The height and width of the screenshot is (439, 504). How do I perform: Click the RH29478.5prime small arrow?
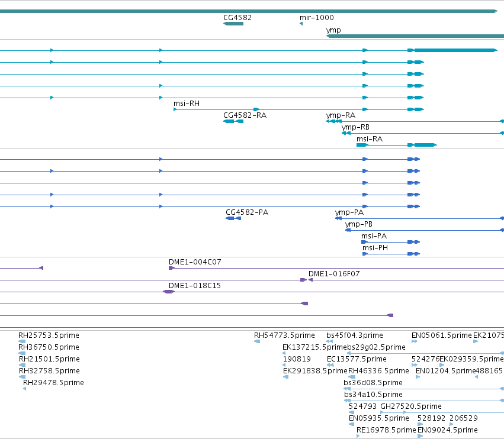[24, 389]
